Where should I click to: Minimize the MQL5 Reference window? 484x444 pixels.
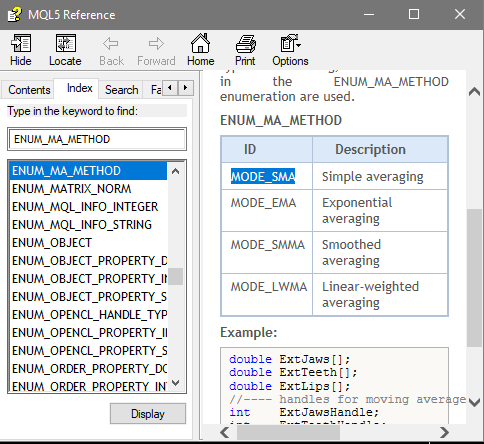(369, 15)
